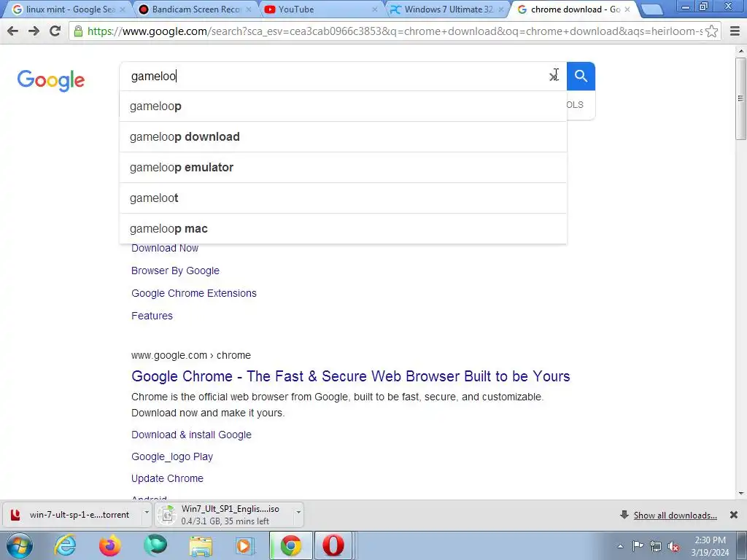
Task: Go back with the browser back arrow
Action: pos(13,31)
